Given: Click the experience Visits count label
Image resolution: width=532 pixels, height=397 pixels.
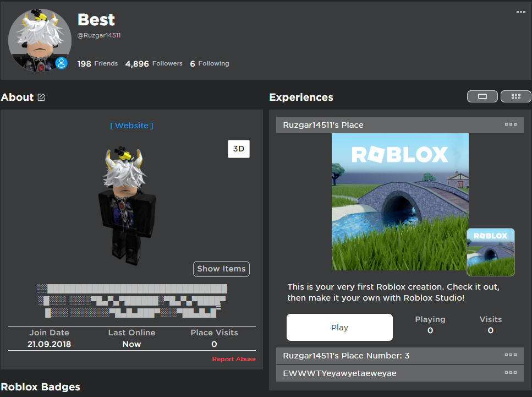Looking at the screenshot, I should coord(491,319).
